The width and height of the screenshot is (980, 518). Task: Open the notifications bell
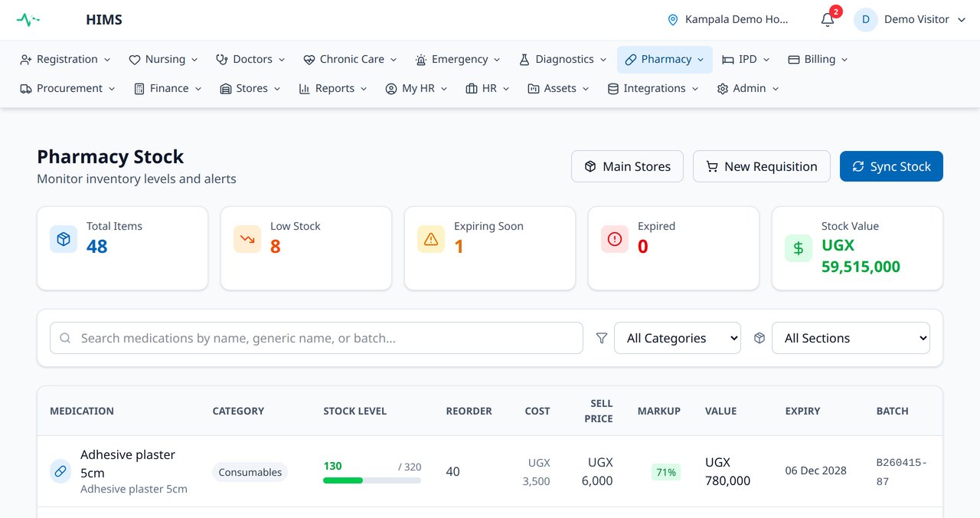(x=828, y=20)
